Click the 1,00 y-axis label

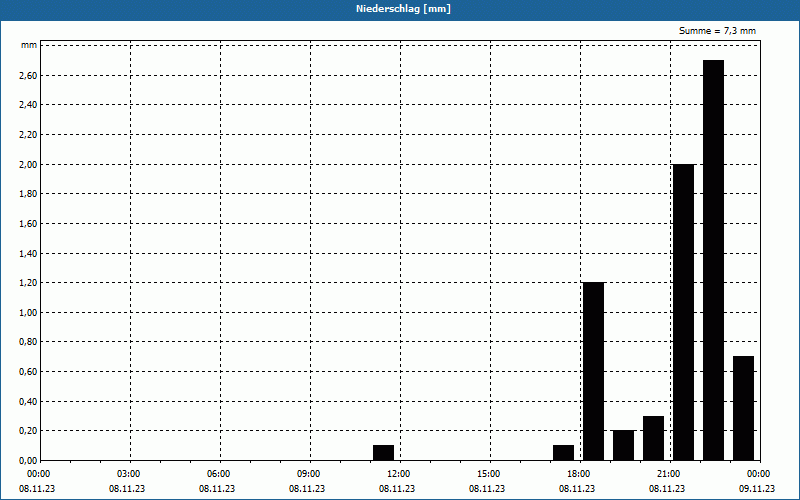28,312
